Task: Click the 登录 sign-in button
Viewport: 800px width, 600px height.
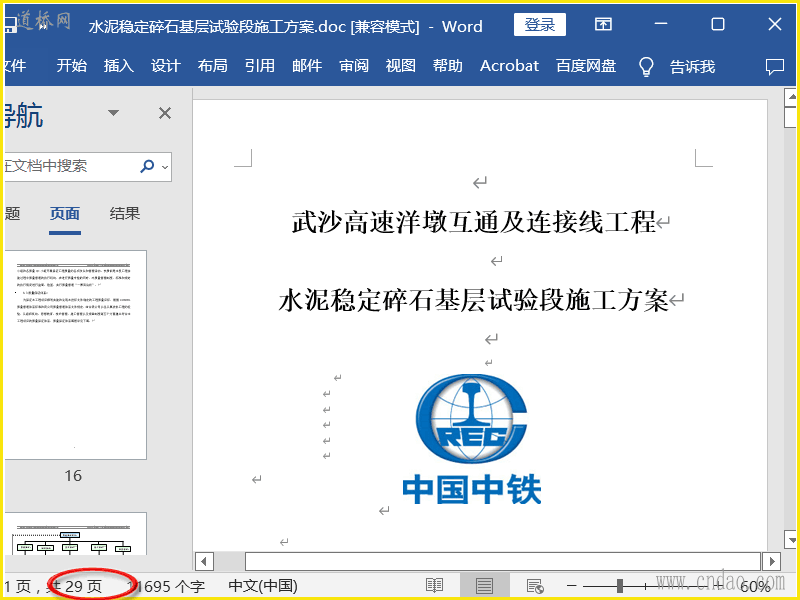Action: coord(540,24)
